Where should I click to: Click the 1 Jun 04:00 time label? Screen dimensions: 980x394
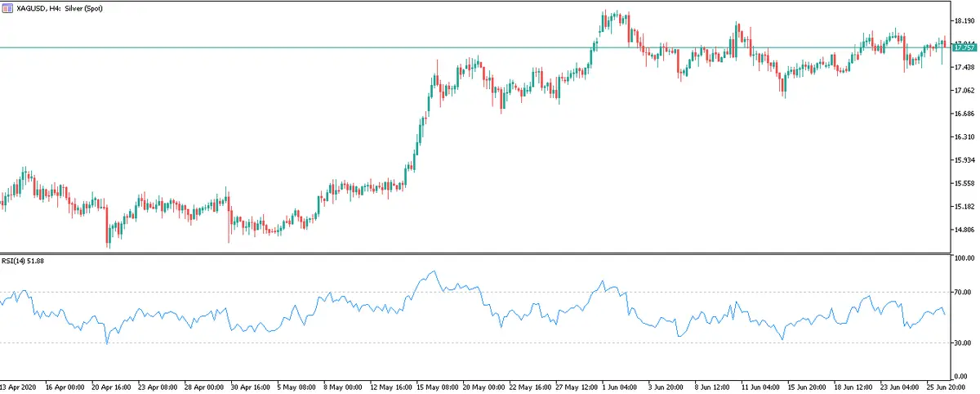coord(621,385)
